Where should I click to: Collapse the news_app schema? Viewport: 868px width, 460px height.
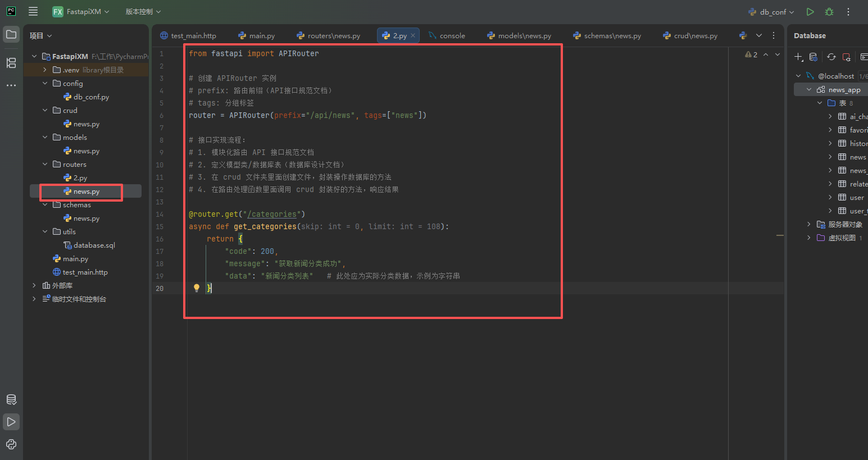tap(809, 89)
